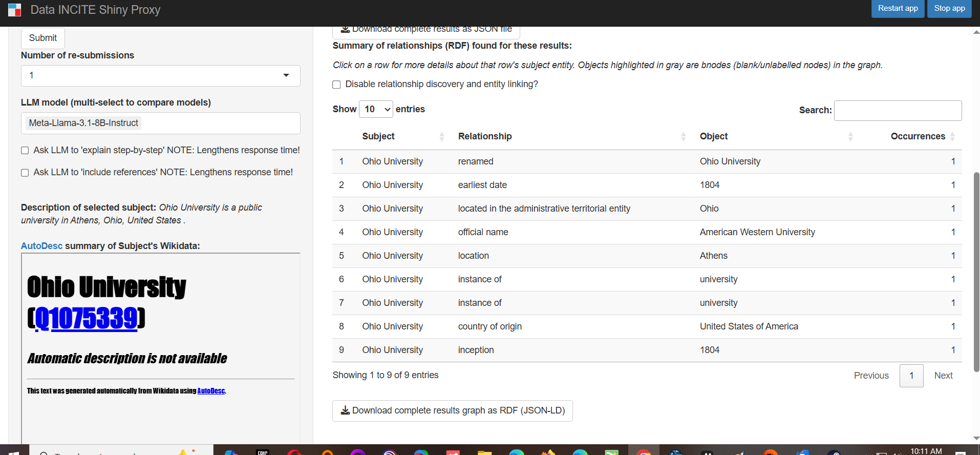Screen dimensions: 980x455
Task: Click '1804' object in row 2
Action: [710, 185]
